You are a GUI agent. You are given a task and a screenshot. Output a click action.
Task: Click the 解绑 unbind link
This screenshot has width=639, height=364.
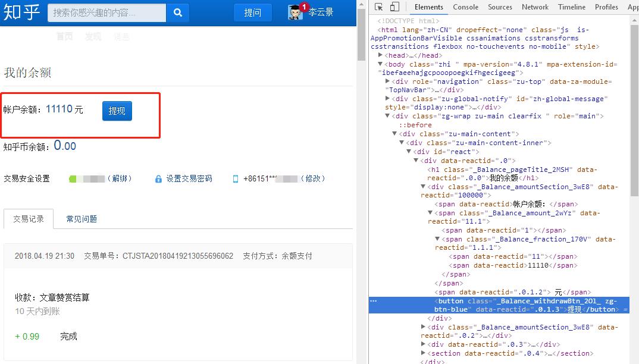tap(120, 177)
